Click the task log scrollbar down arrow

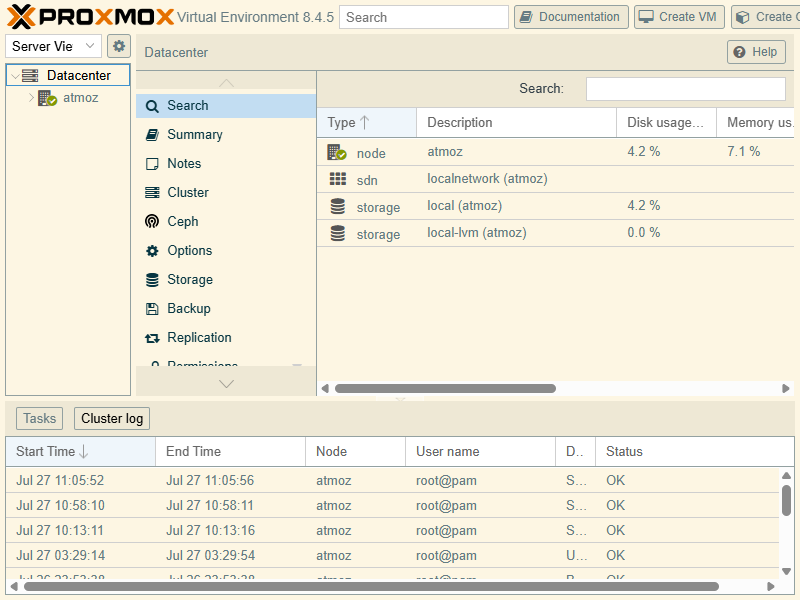pyautogui.click(x=786, y=571)
